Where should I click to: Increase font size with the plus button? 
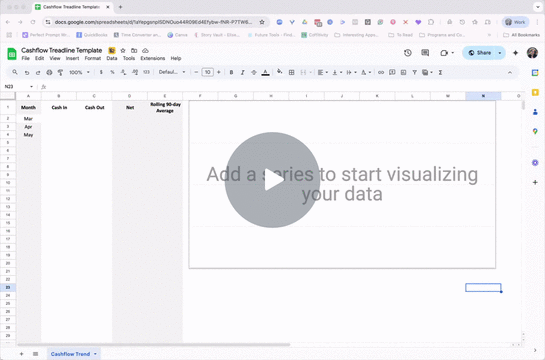coord(219,72)
